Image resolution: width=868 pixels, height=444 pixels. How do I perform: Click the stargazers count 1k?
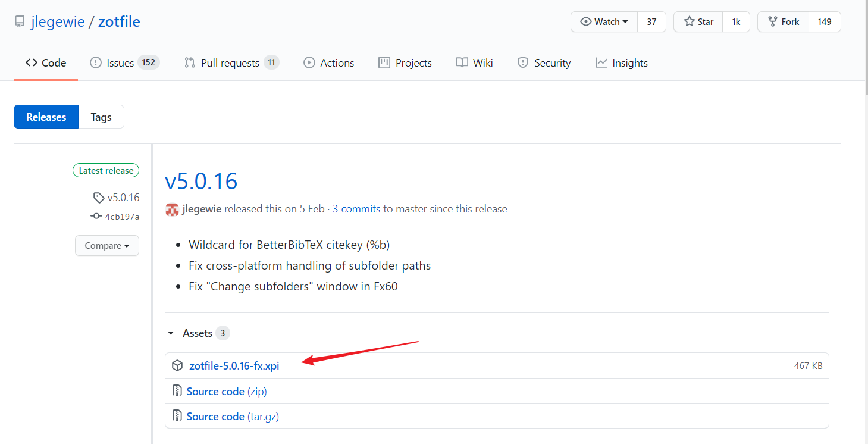pyautogui.click(x=736, y=21)
